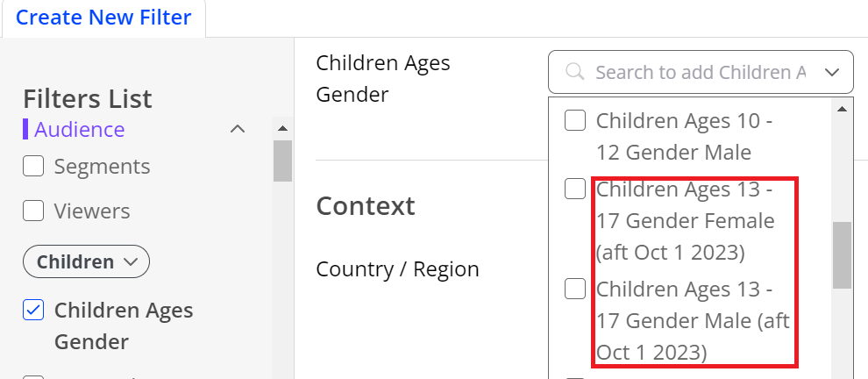
Task: Click the dropdown list scrollbar thumb
Action: [842, 255]
